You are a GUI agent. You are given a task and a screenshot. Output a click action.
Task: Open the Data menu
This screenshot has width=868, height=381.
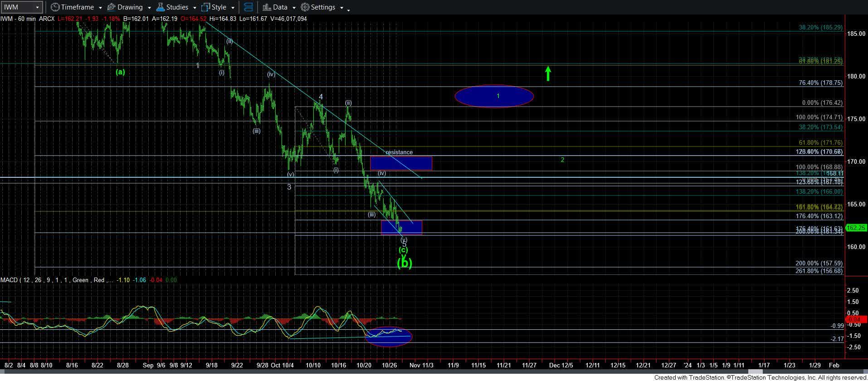[x=279, y=7]
